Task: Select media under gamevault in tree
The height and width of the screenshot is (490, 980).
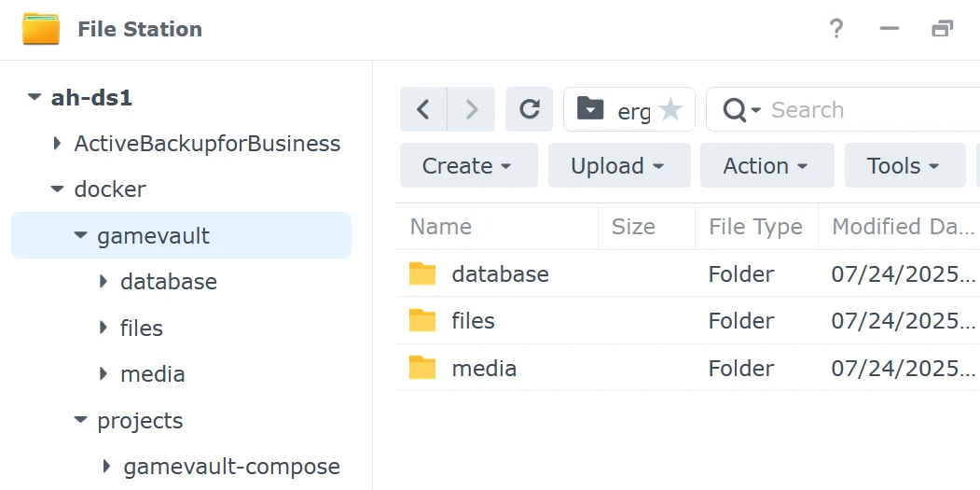Action: (153, 374)
